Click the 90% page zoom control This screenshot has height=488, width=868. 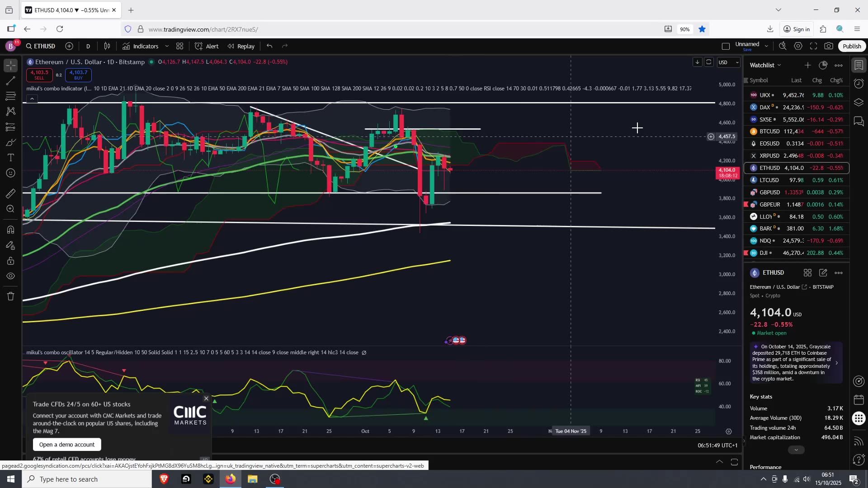click(x=685, y=29)
